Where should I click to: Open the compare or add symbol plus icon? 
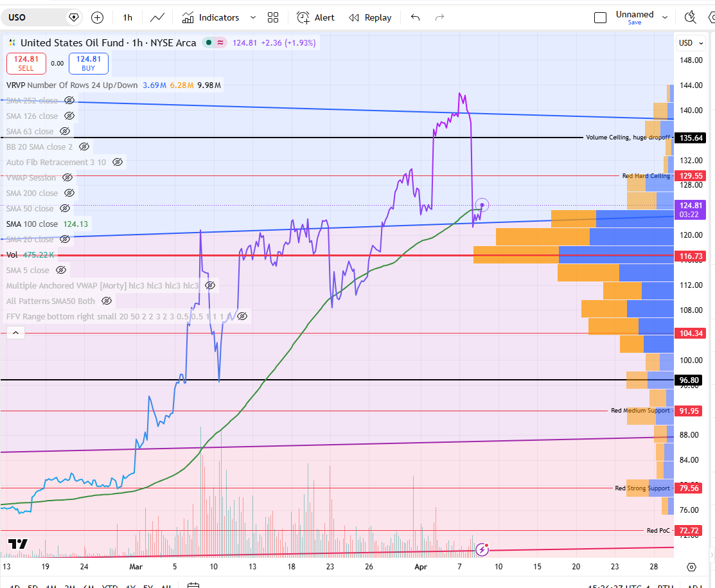coord(97,18)
